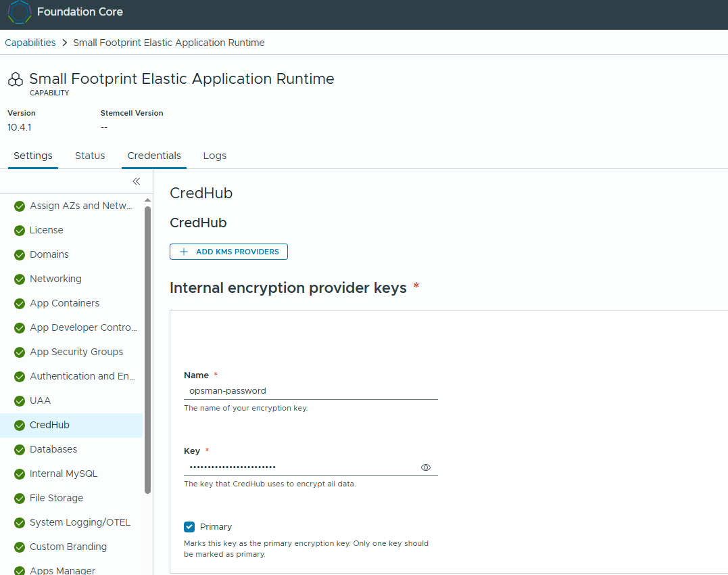The image size is (728, 575).
Task: Click the sidebar vertical scrollbar
Action: [x=147, y=349]
